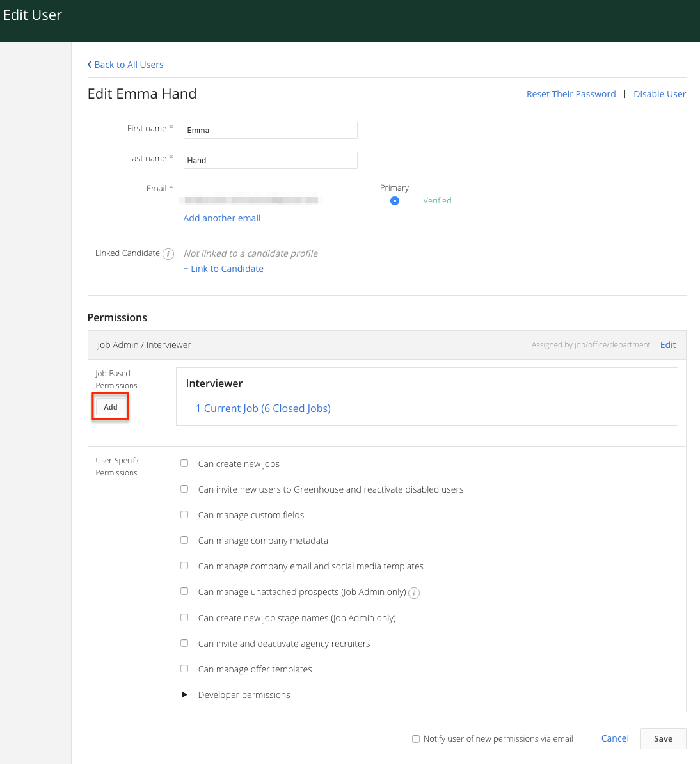Screen dimensions: 700x764
Task: Click the info icon beside unattached prospects permission
Action: (x=414, y=593)
